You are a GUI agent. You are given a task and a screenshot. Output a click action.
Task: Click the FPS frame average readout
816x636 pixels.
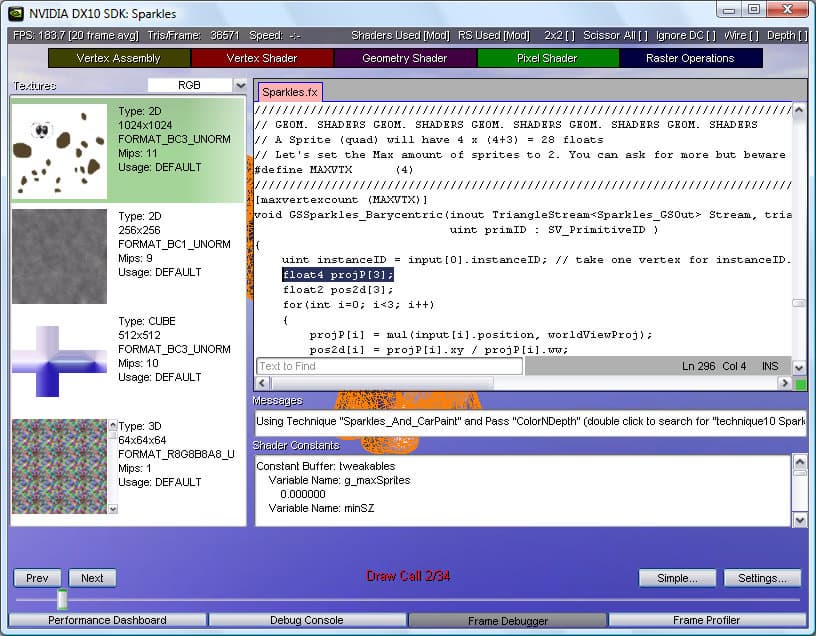point(76,35)
